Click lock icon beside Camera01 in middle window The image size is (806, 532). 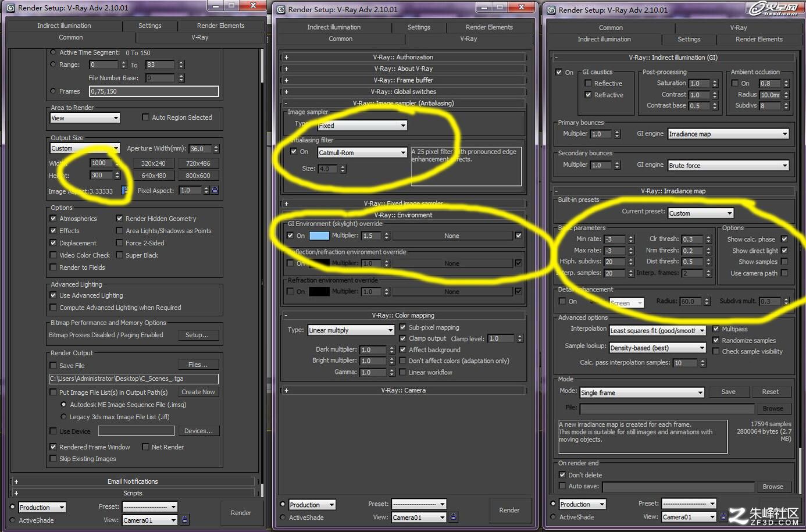[x=454, y=516]
